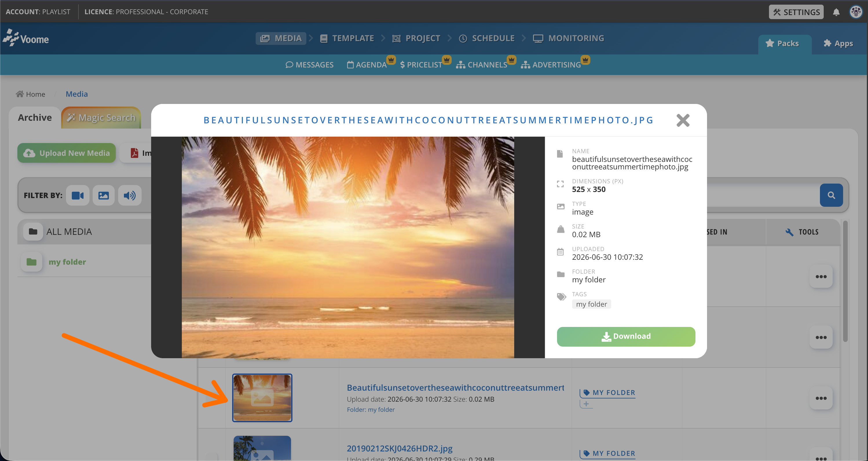The height and width of the screenshot is (461, 868).
Task: Filter media by audio
Action: (129, 195)
